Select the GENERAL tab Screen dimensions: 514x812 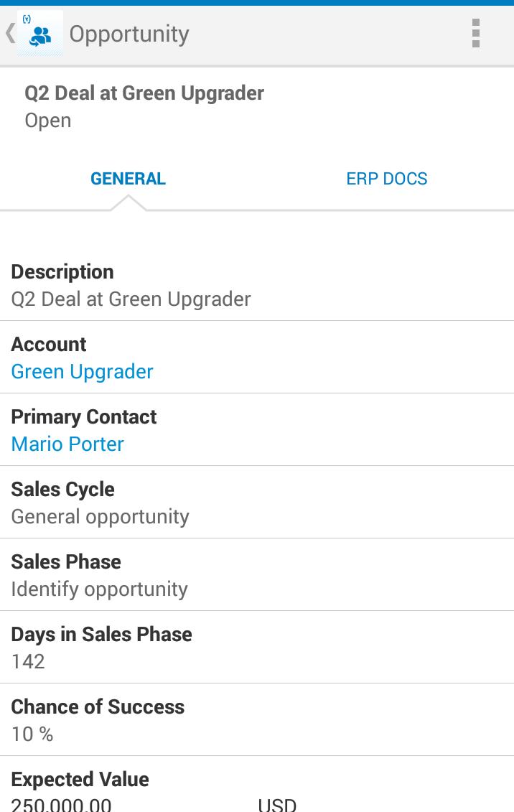pyautogui.click(x=128, y=179)
